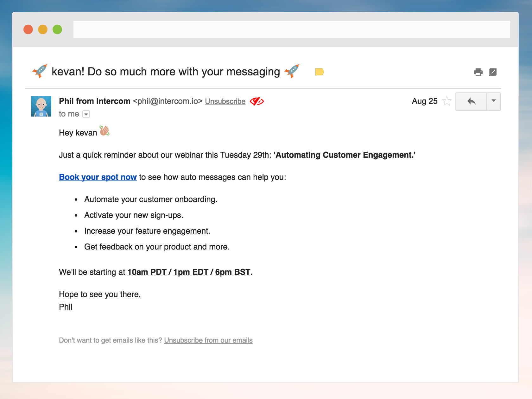The width and height of the screenshot is (532, 399).
Task: Click the sender name 'Phil from Intercom'
Action: pyautogui.click(x=94, y=101)
